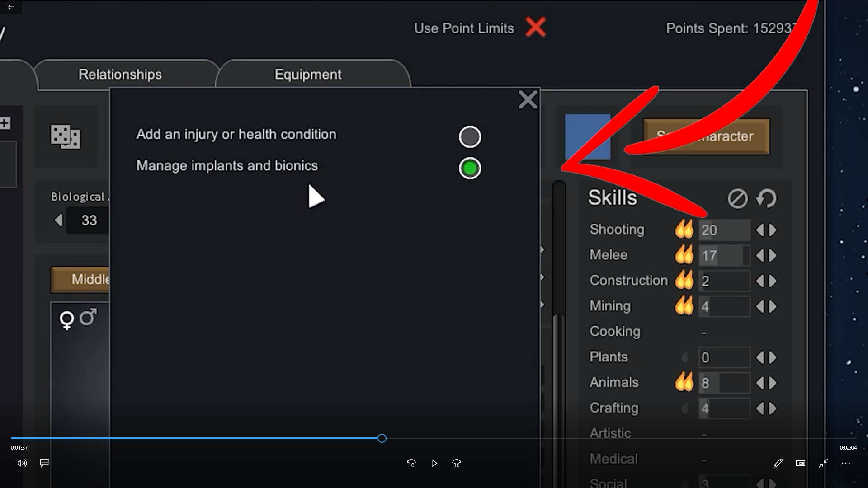Skip forward 30 seconds in video
This screenshot has width=868, height=488.
pyautogui.click(x=457, y=463)
